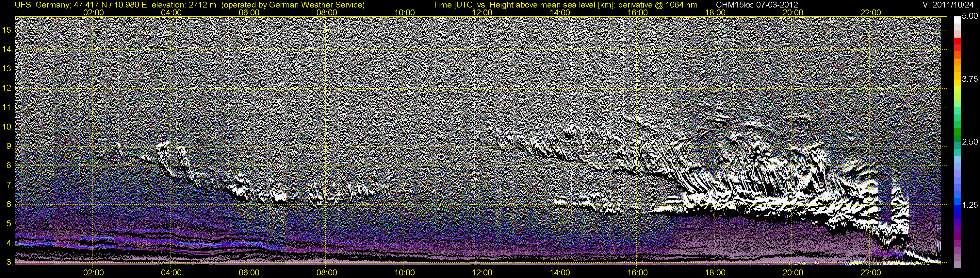The width and height of the screenshot is (980, 278).
Task: Click the 08:00 label on the lower time axis
Action: click(327, 273)
